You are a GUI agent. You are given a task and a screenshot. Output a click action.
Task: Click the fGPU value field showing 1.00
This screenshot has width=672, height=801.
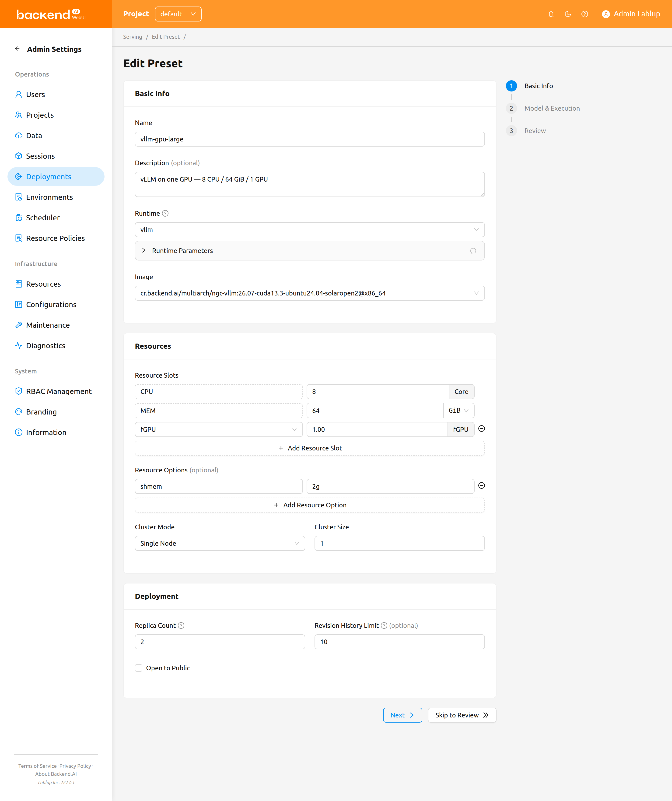pyautogui.click(x=377, y=429)
